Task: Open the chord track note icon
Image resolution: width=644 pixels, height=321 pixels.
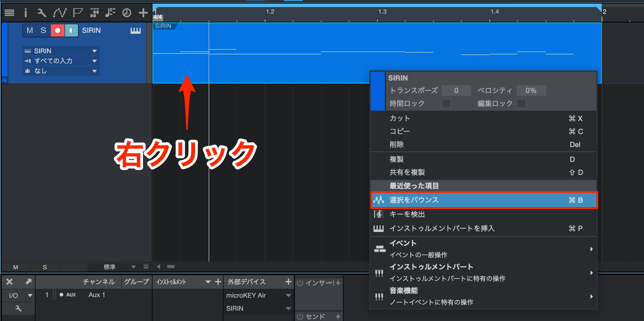Action: (x=110, y=13)
